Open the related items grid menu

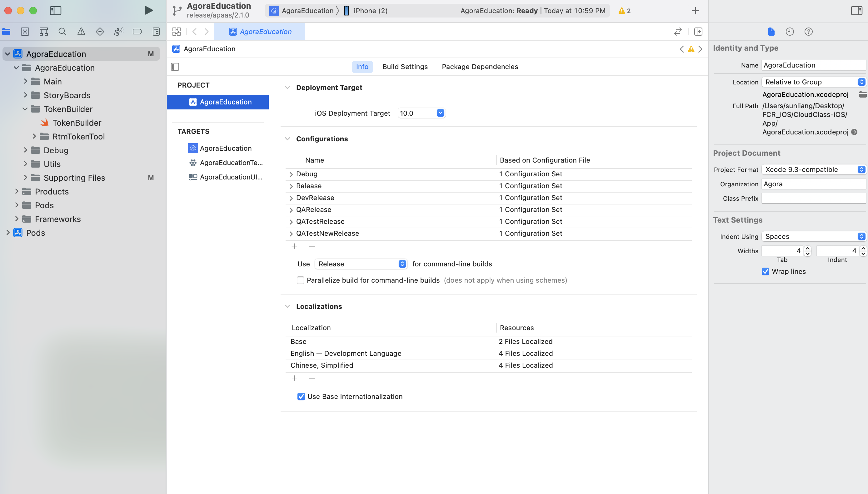click(176, 32)
